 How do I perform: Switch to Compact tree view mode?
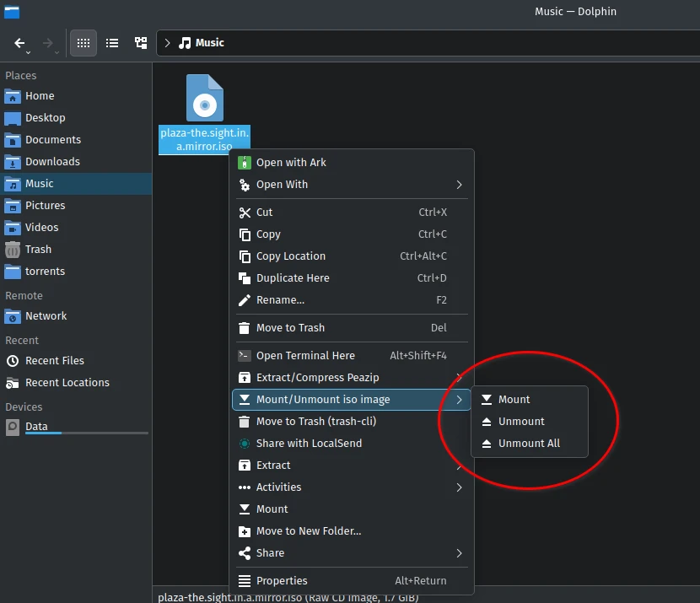point(141,43)
